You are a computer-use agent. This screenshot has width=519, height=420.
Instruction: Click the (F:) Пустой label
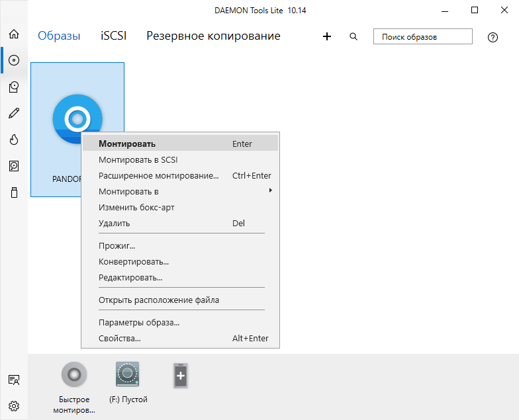coord(128,399)
